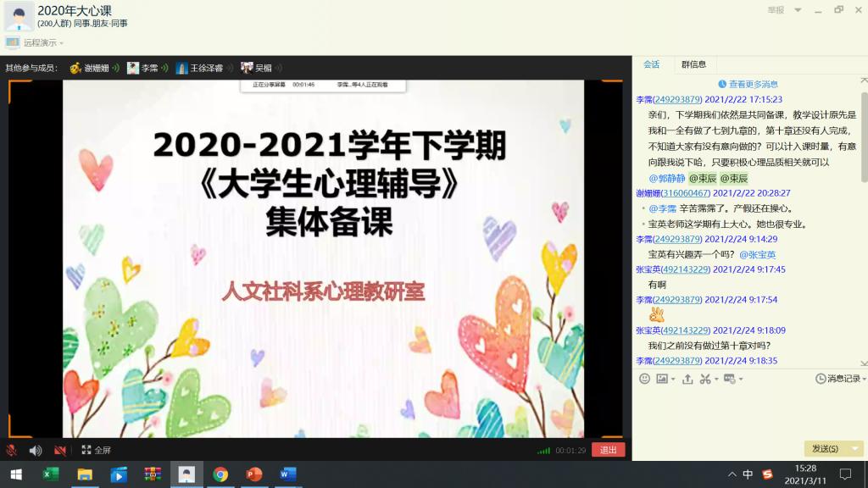
Task: Open Google Chrome from the taskbar
Action: coord(220,474)
